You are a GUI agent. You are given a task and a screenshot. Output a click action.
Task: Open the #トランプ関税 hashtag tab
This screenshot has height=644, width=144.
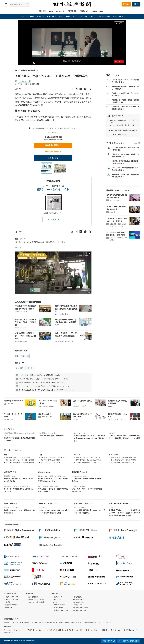coord(118,16)
